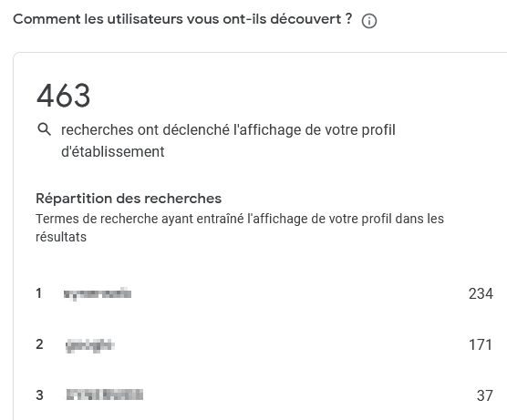This screenshot has width=507, height=420.
Task: Open the third blurred search term
Action: click(x=105, y=394)
